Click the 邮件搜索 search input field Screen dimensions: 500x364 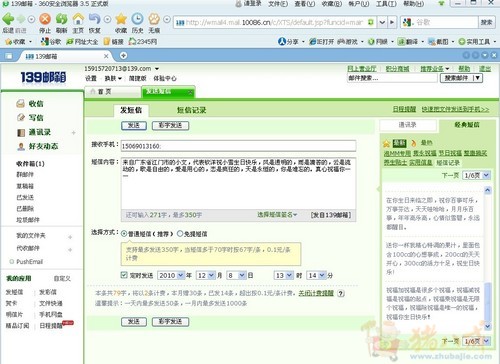click(392, 78)
